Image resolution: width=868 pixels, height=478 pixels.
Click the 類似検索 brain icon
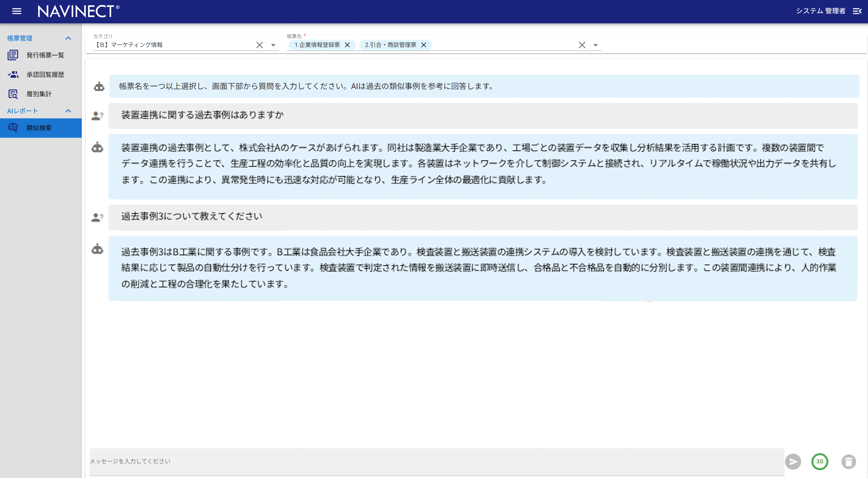(x=13, y=128)
